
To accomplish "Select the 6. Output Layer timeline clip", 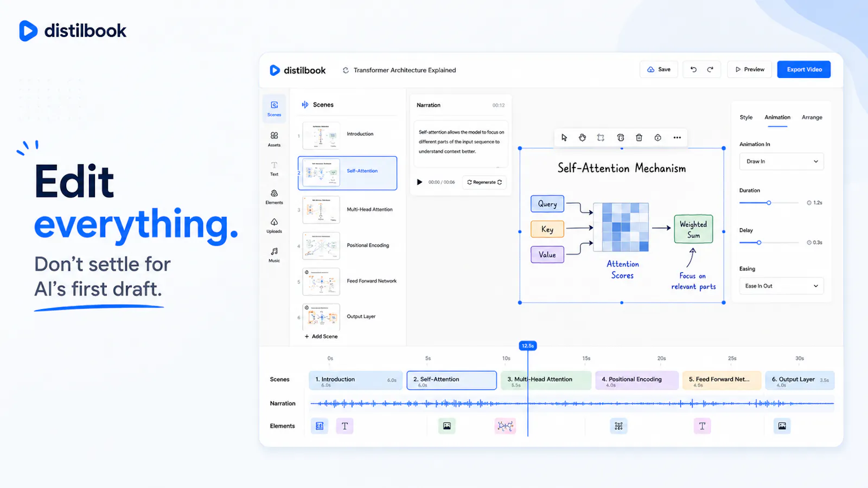I will (800, 381).
